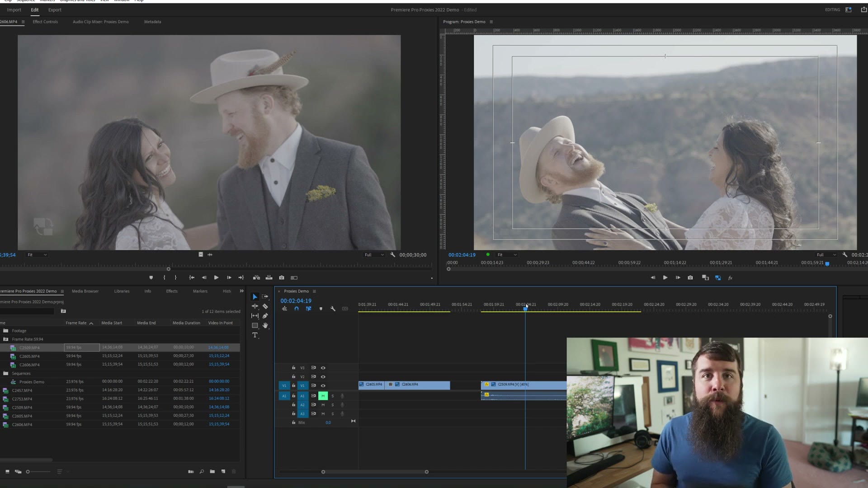Screen dimensions: 868x488
Task: Open Program monitor Full resolution dropdown
Action: [x=826, y=255]
